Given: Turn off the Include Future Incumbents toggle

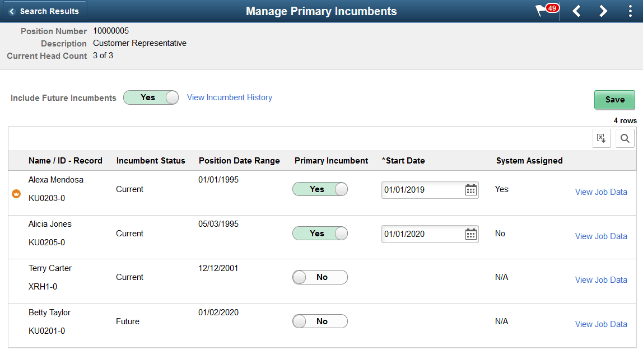Looking at the screenshot, I should 151,97.
